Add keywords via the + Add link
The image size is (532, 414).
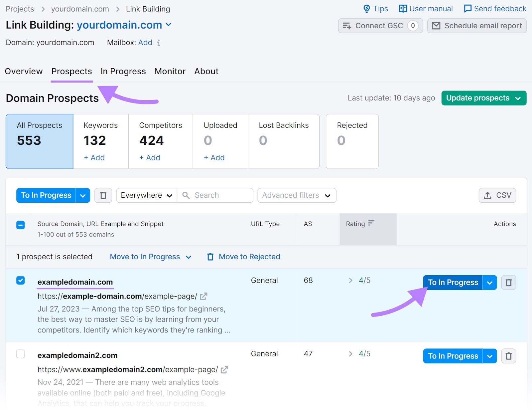click(x=94, y=158)
